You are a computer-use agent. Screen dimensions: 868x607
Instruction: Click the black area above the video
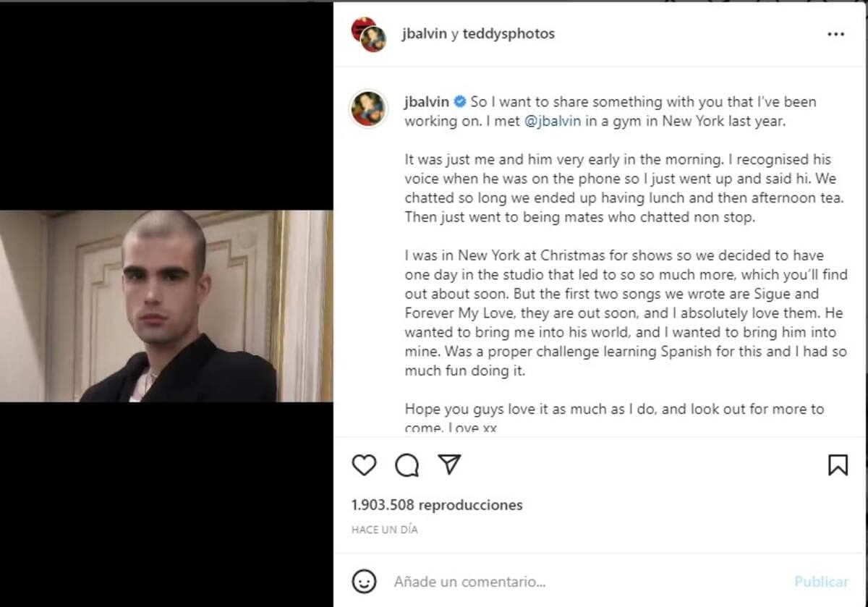(166, 105)
